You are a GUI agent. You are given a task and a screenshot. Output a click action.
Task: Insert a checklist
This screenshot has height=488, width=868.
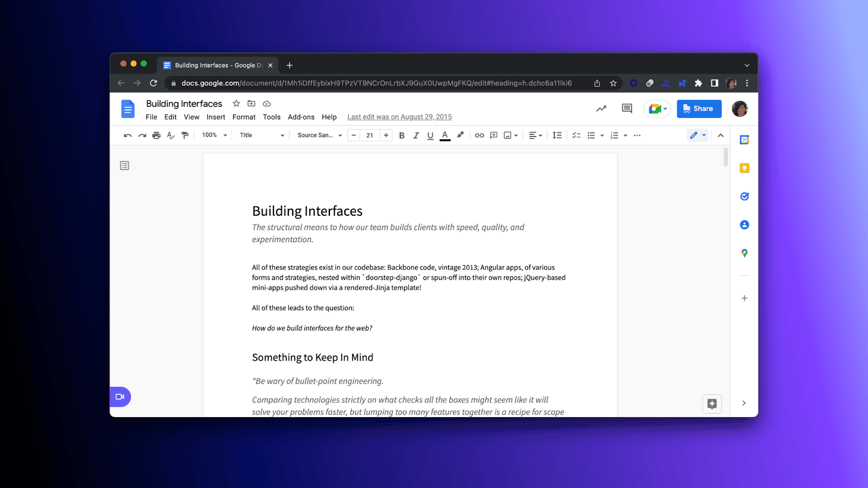click(576, 135)
